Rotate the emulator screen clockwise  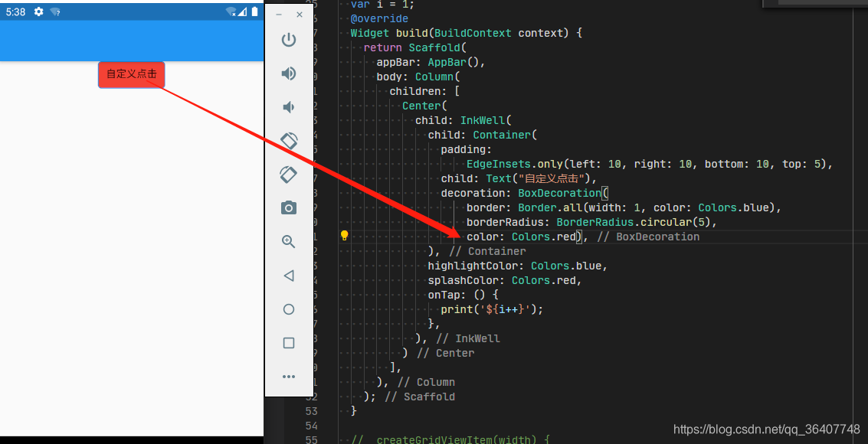click(x=289, y=175)
